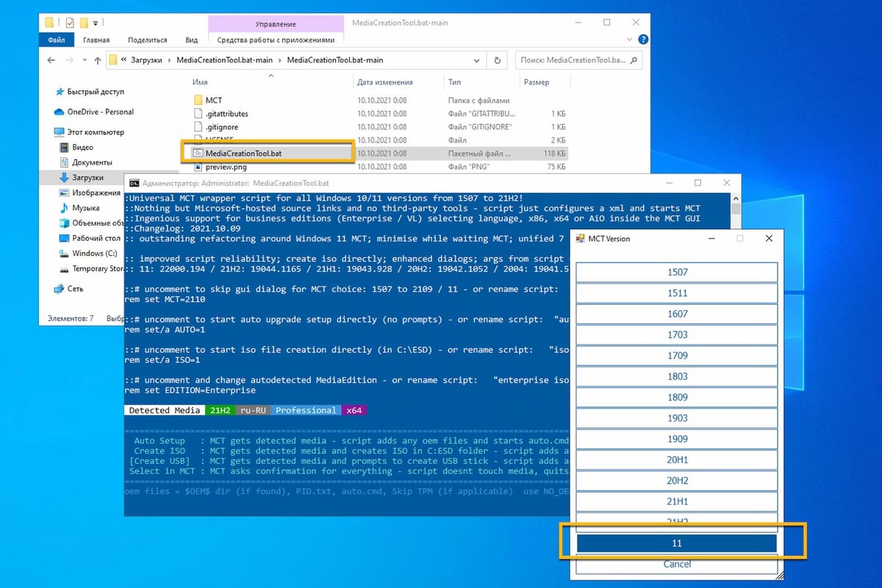
Task: Click the search magnifier icon
Action: [x=634, y=60]
